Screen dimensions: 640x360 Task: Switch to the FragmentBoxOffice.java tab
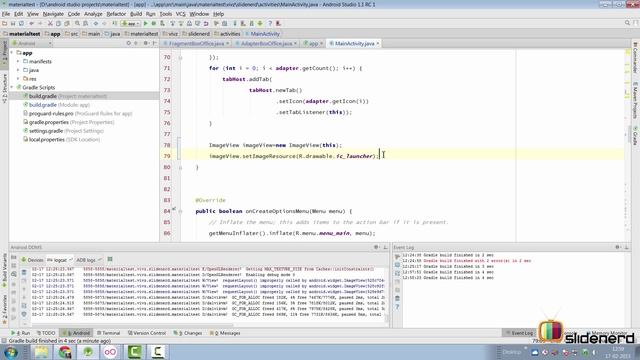point(197,43)
